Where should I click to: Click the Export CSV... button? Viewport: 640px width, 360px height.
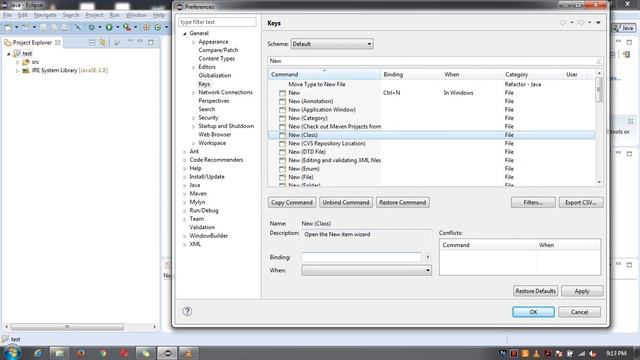[x=581, y=202]
